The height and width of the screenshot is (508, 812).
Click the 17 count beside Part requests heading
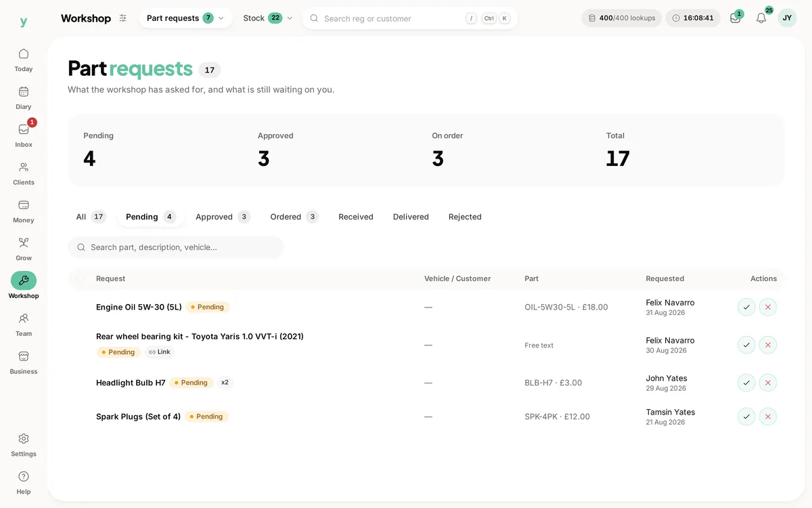pos(210,70)
